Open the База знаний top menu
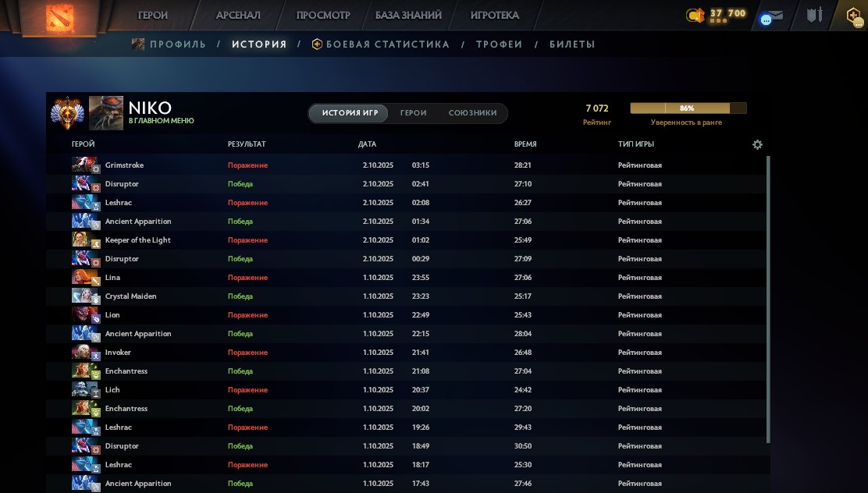 (408, 15)
